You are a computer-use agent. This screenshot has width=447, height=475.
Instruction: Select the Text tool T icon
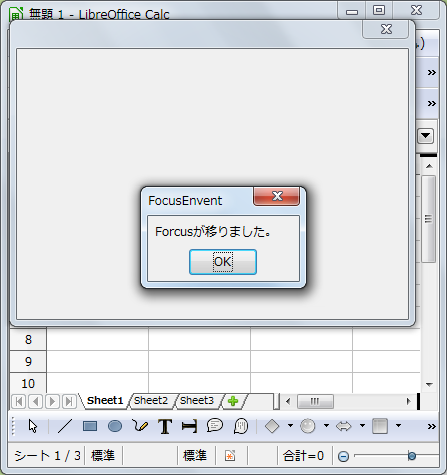pos(165,426)
